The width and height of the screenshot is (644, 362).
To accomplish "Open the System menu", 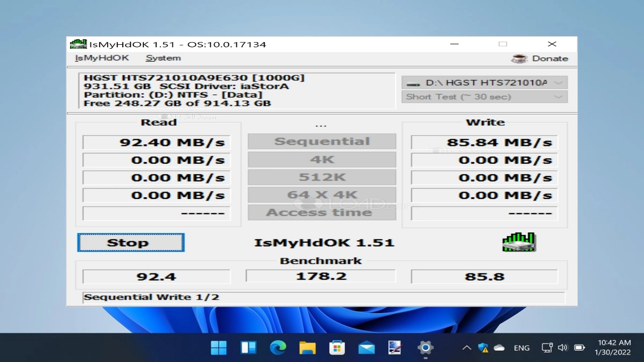I will (163, 58).
